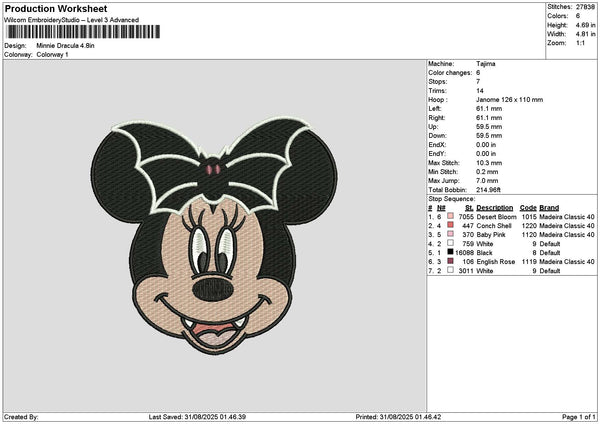Click the Stitches value "27838"

click(x=585, y=7)
